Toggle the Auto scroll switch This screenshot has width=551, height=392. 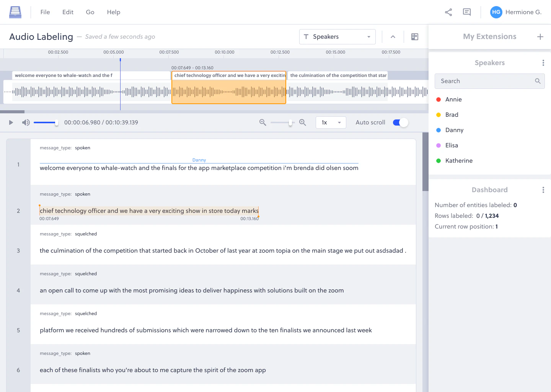[x=401, y=122]
